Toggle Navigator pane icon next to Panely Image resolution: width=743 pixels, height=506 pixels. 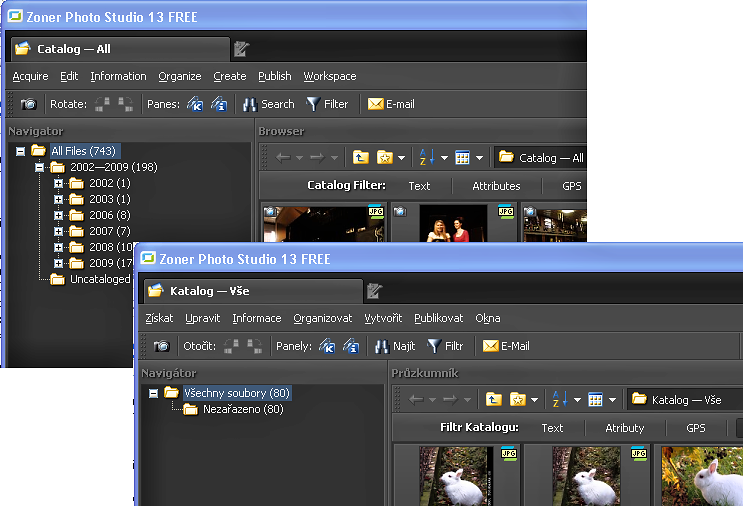pos(327,346)
